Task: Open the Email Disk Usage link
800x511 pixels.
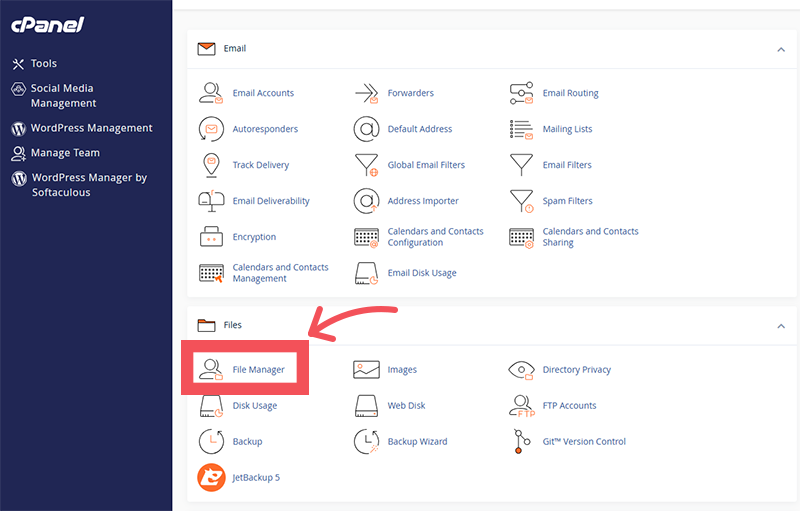Action: [422, 273]
